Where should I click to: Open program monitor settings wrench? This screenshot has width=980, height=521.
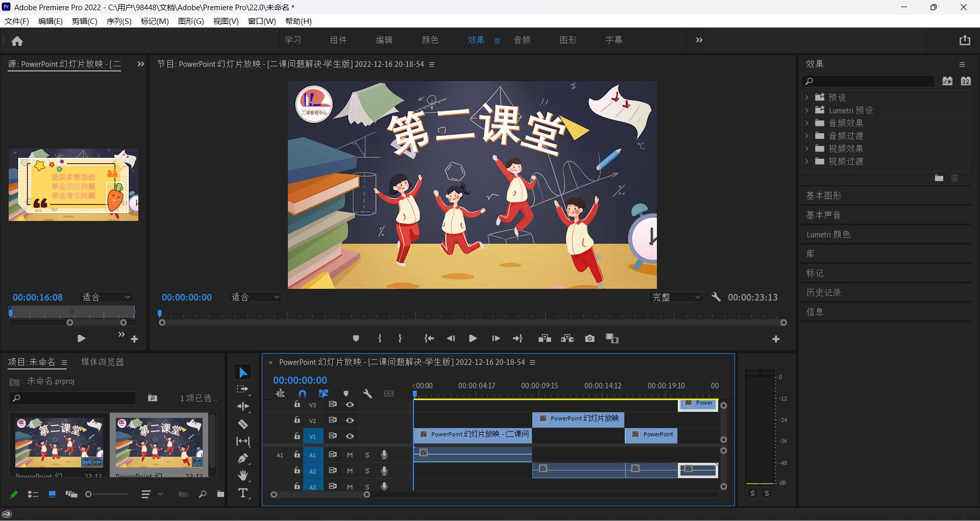pyautogui.click(x=716, y=297)
